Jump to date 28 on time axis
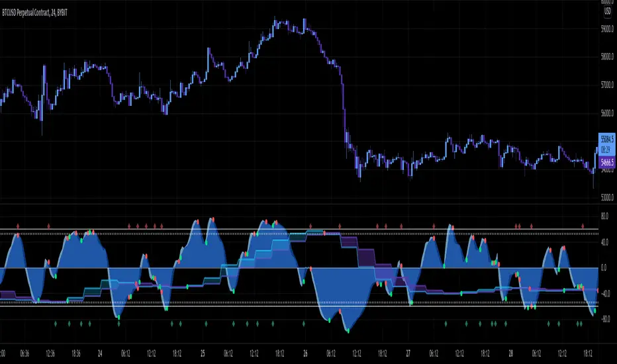This screenshot has height=364, width=617. tap(511, 353)
